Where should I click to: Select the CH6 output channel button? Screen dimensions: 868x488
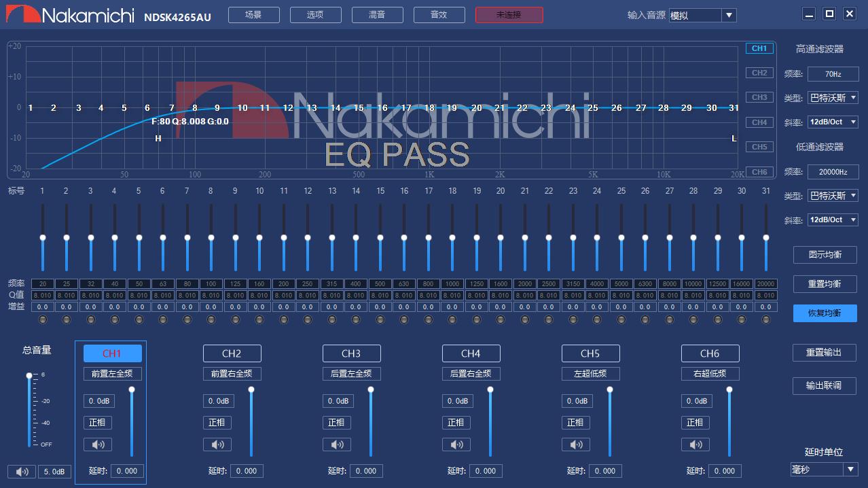(x=710, y=353)
